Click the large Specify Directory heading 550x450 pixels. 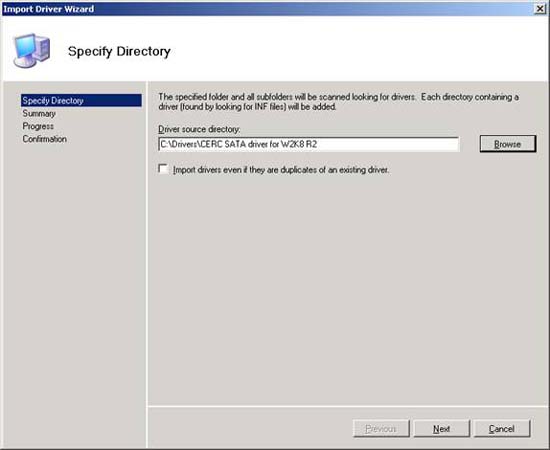[119, 51]
